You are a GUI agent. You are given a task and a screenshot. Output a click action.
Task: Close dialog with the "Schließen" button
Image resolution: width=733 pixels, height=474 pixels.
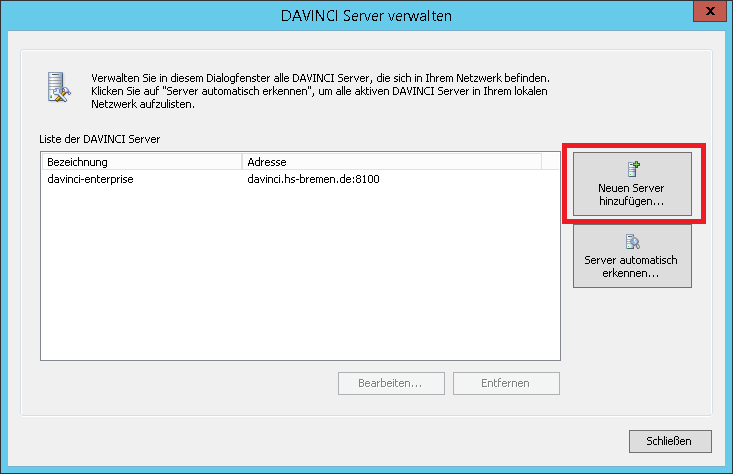670,440
